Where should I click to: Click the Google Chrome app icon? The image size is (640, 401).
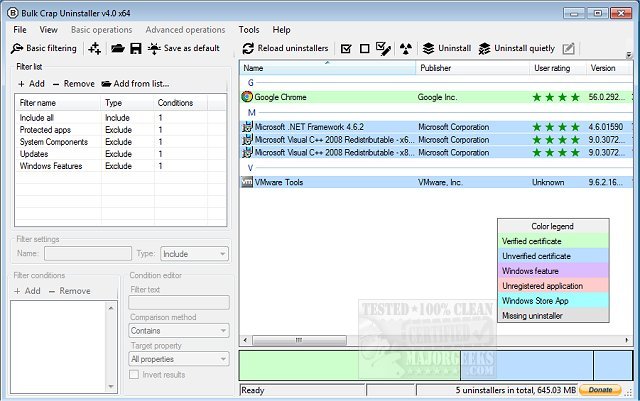pos(247,97)
